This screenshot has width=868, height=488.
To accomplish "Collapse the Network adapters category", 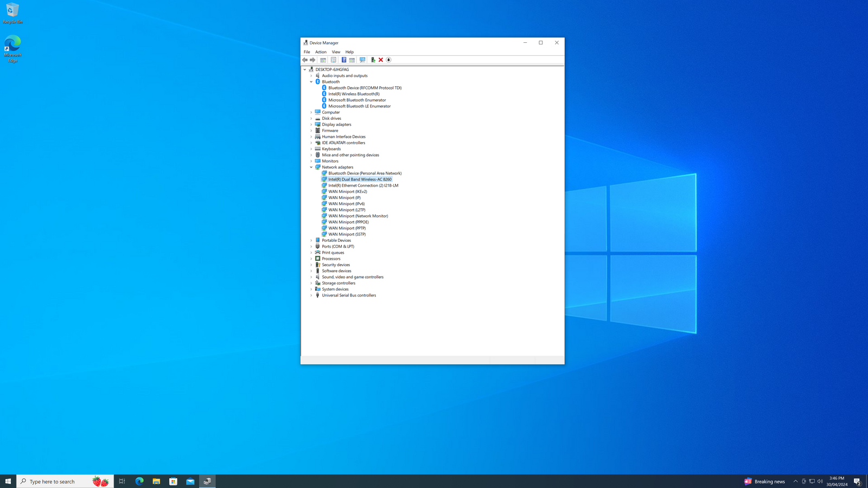I will pyautogui.click(x=311, y=167).
